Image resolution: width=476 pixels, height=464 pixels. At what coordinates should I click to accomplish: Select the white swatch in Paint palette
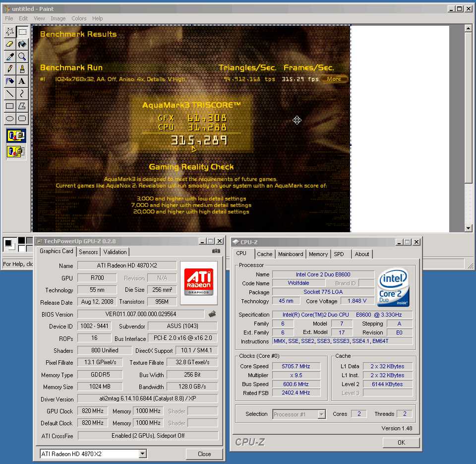21,248
